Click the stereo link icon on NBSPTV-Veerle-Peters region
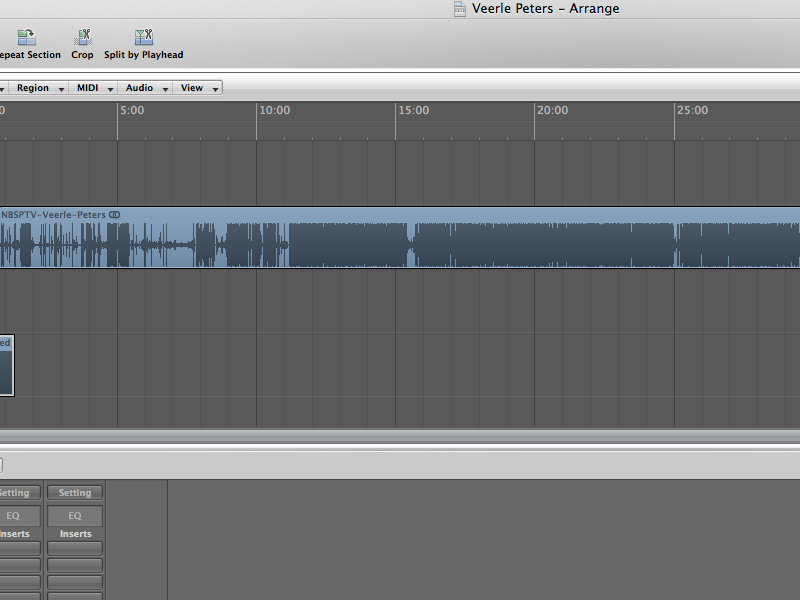800x600 pixels. point(115,215)
